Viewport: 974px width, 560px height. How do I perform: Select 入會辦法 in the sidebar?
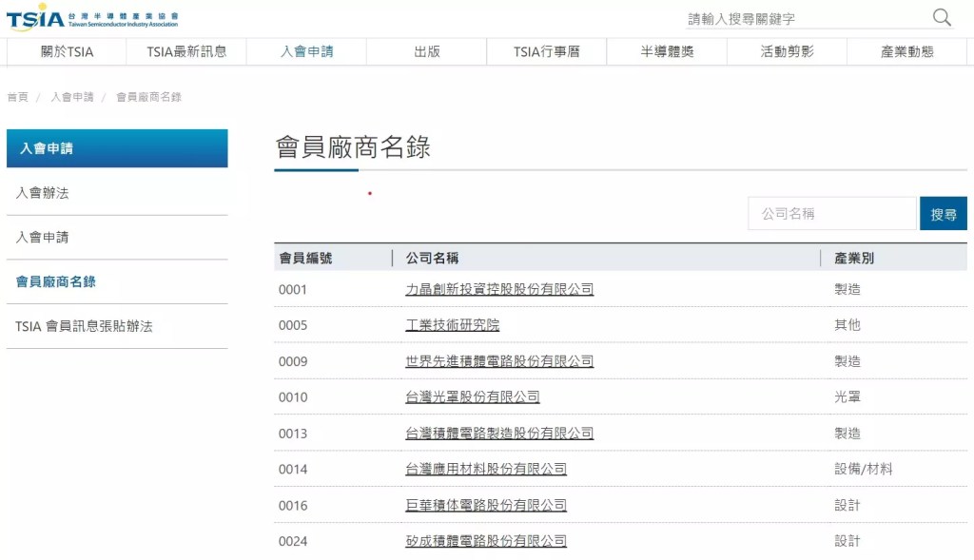pyautogui.click(x=43, y=193)
